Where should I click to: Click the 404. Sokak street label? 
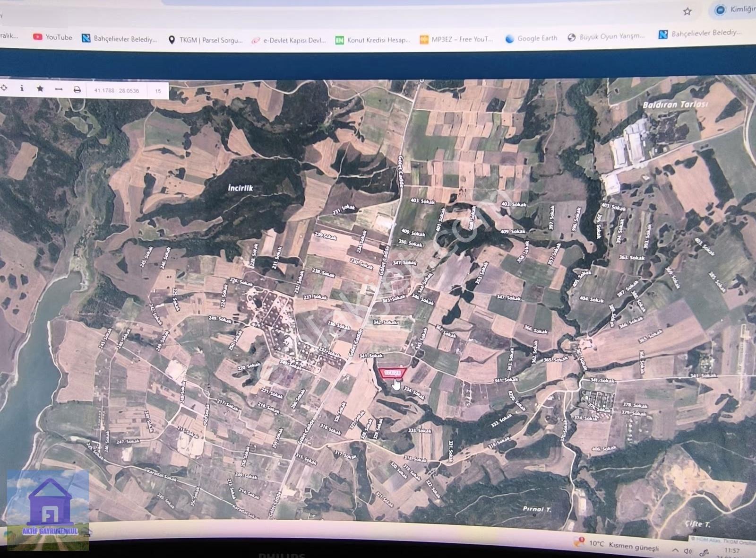point(592,299)
